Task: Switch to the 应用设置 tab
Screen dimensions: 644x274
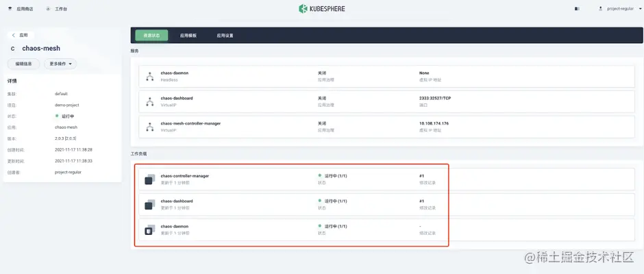Action: [x=225, y=36]
